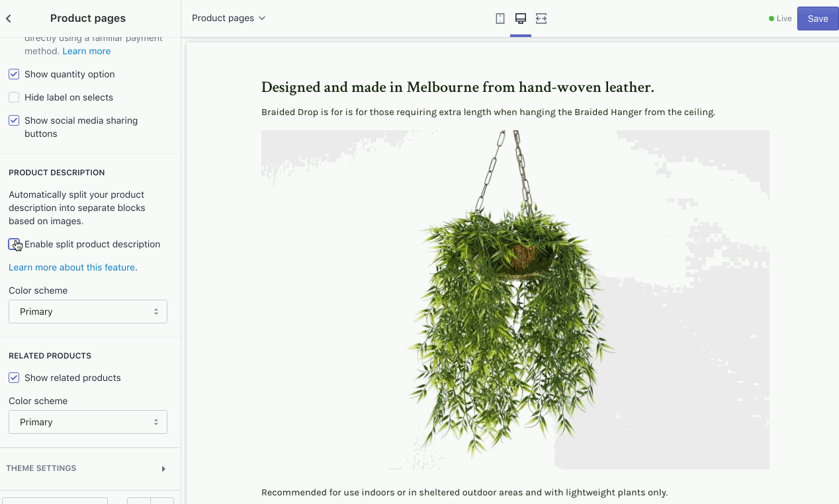This screenshot has width=839, height=504.
Task: Open Related products color scheme dropdown
Action: tap(88, 422)
